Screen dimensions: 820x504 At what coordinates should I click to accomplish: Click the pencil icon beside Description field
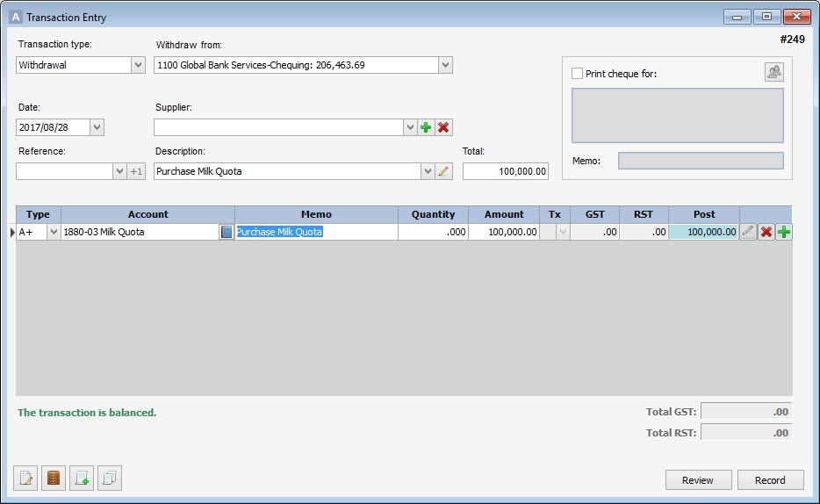click(443, 171)
